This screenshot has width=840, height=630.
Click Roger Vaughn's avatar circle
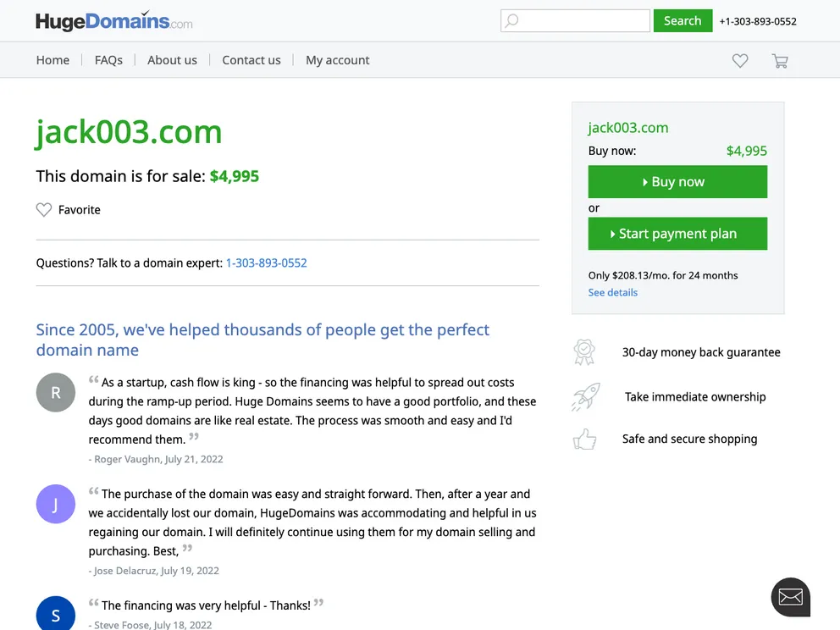coord(55,392)
